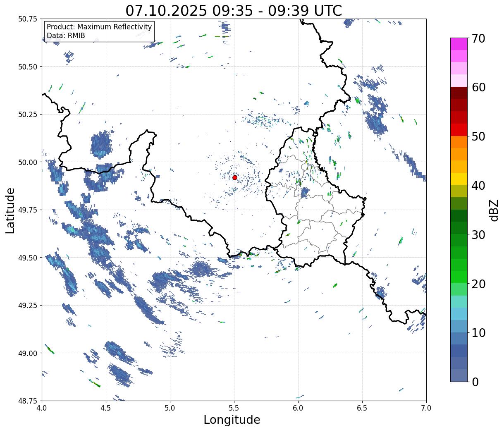This screenshot has height=430, width=504.
Task: Click the 20 tick label on the colorbar
Action: [478, 284]
